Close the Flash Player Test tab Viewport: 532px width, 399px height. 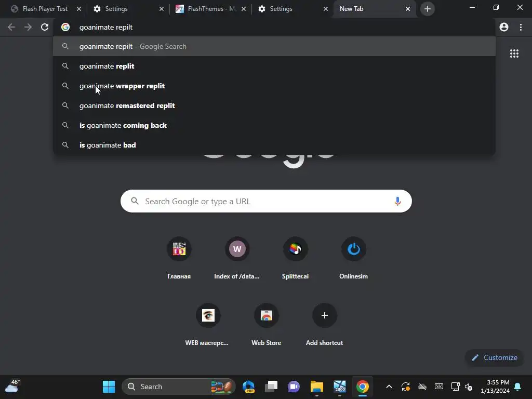tap(79, 9)
